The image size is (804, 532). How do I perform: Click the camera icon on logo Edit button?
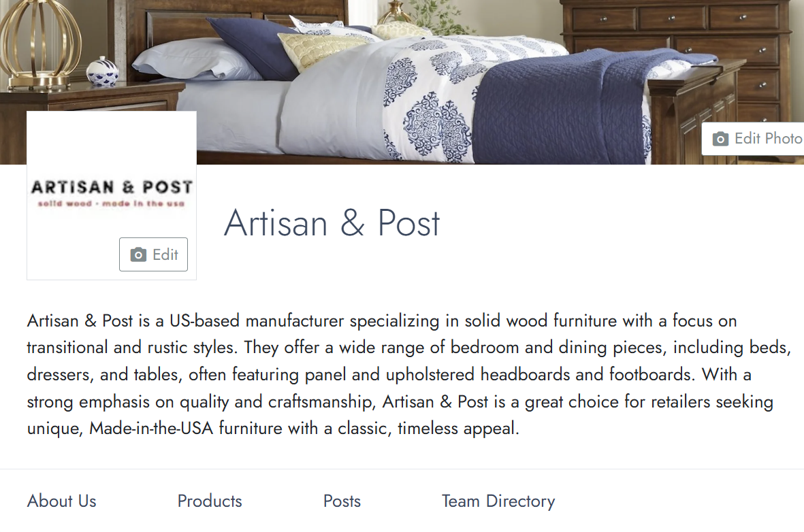(138, 255)
